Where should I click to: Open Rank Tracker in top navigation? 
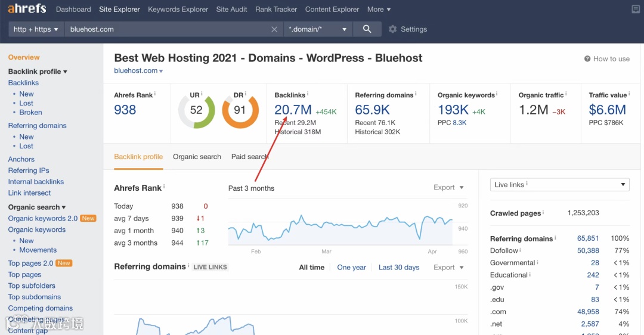click(276, 9)
